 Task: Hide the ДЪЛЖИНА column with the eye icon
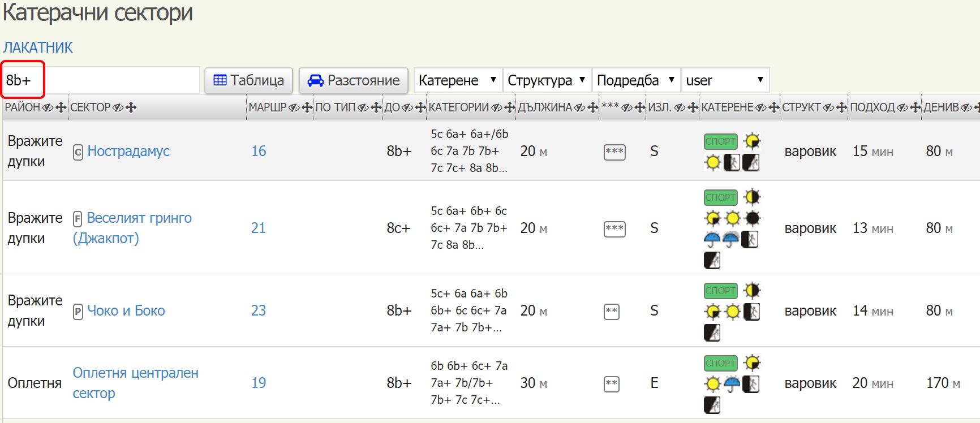click(580, 107)
